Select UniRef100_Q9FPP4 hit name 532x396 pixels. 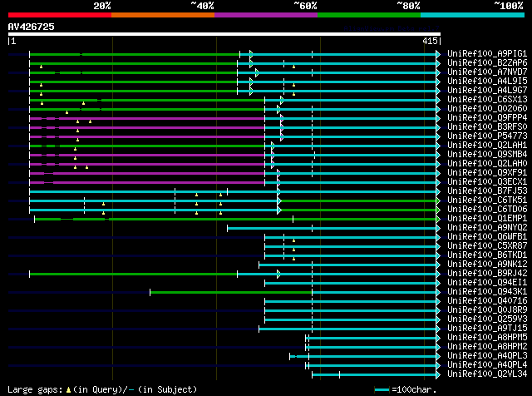[487, 118]
